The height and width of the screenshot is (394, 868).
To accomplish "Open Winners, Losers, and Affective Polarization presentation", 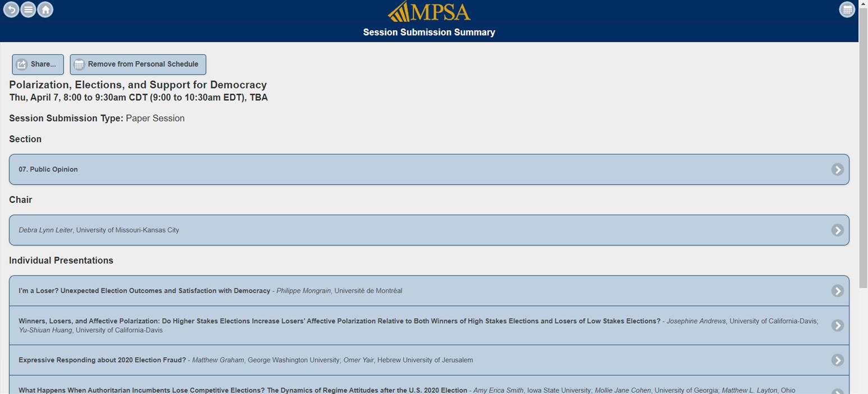I will [x=429, y=325].
